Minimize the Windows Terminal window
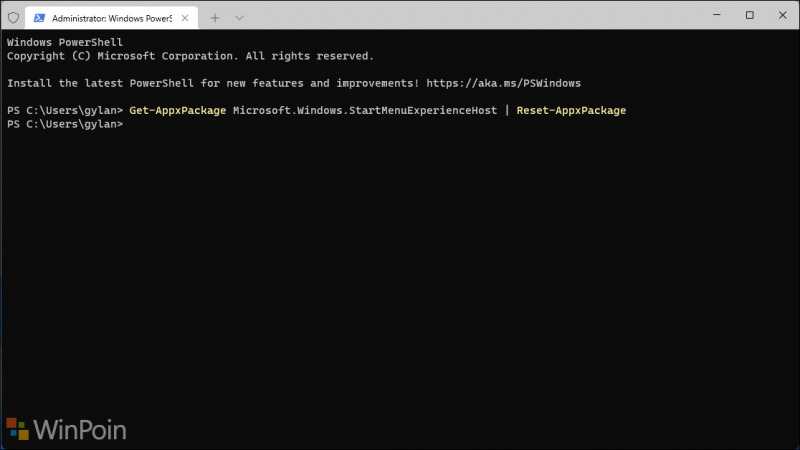 tap(716, 15)
